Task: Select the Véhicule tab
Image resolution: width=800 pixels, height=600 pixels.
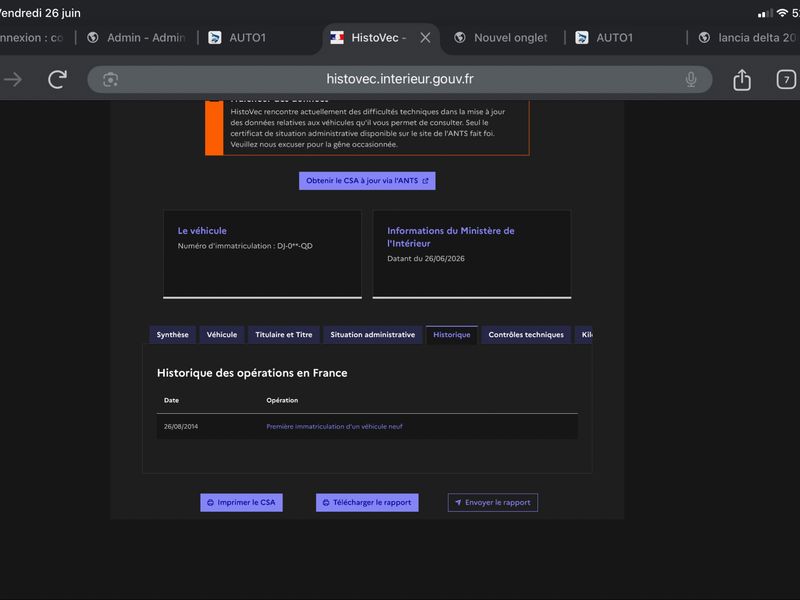Action: 221,335
